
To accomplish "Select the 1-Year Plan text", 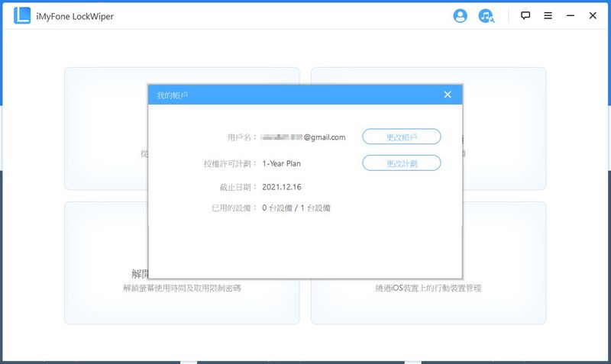I will (281, 163).
